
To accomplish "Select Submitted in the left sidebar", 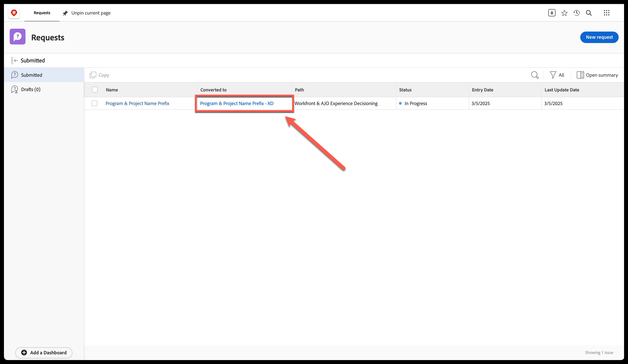I will [44, 75].
